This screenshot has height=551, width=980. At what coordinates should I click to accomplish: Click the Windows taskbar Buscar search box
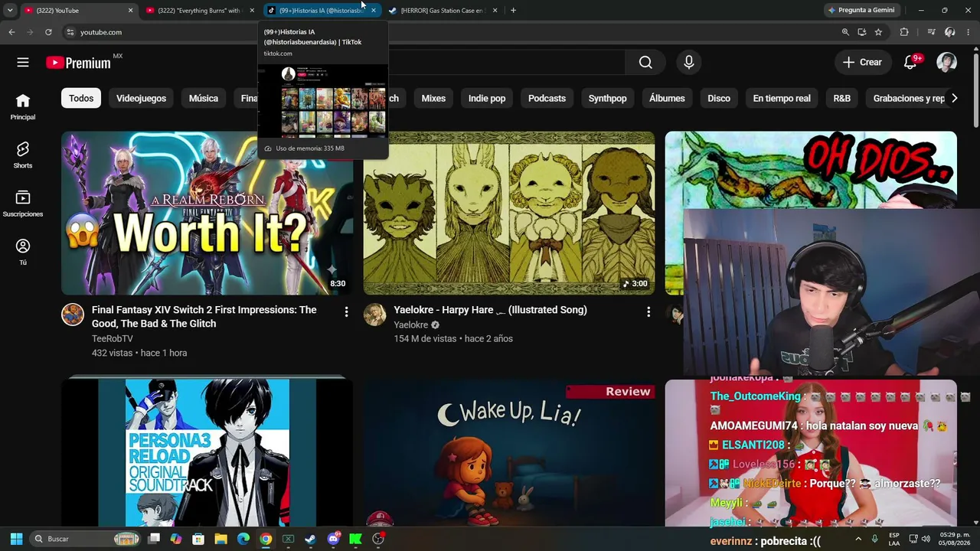[x=86, y=539]
